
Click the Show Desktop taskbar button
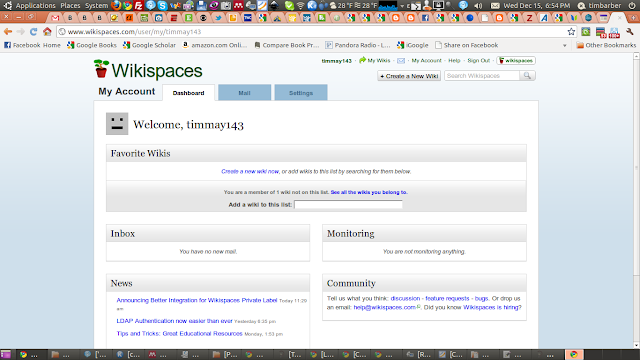[6, 354]
